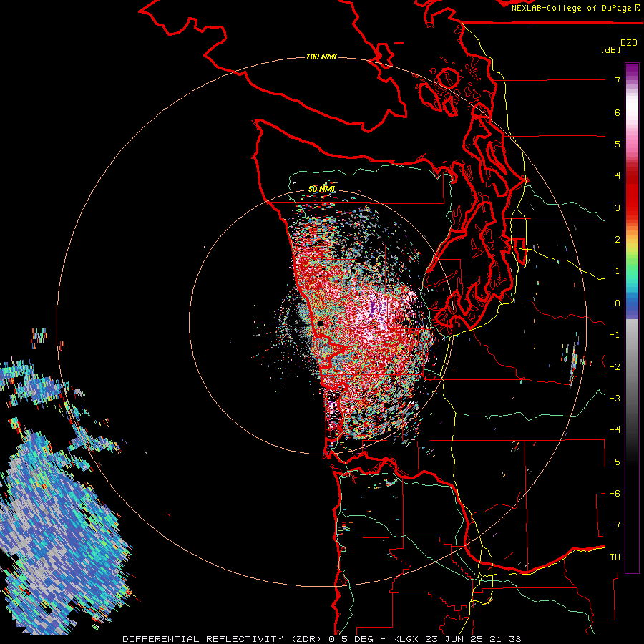
Task: Click the black radar site dot
Action: coord(321,323)
